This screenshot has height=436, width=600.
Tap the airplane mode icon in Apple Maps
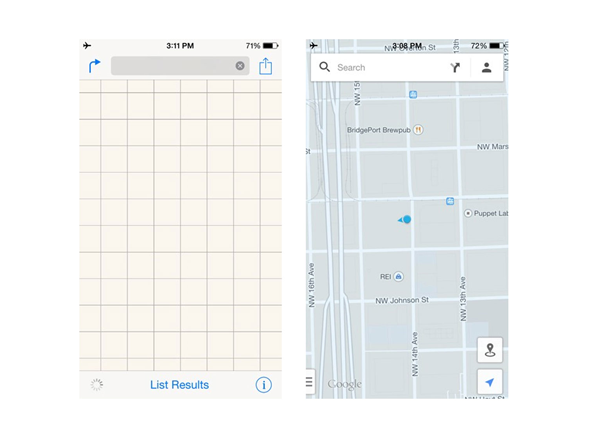click(x=87, y=46)
